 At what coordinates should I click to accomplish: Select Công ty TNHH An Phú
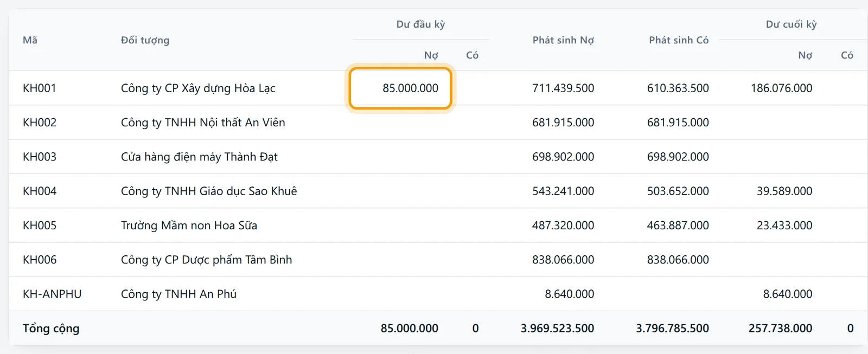click(178, 294)
